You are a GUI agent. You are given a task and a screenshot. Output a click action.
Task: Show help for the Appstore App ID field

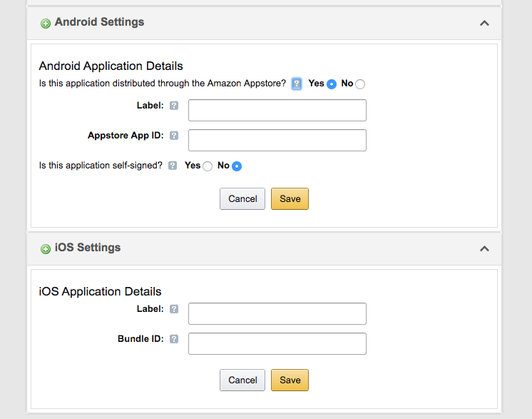(x=174, y=136)
